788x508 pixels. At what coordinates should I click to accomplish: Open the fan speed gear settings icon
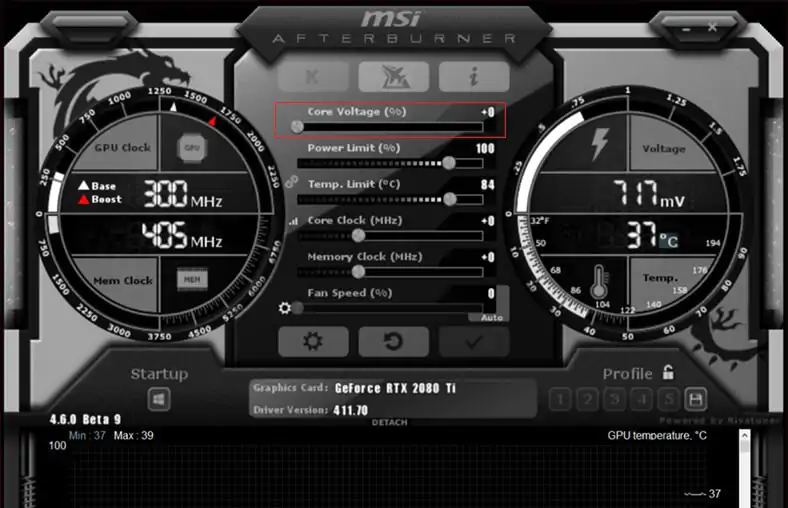tap(285, 309)
